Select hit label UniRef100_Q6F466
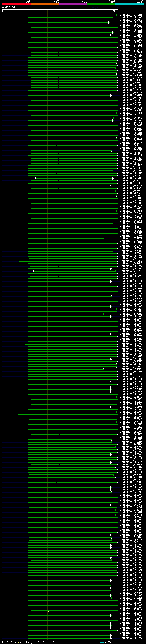The width and height of the screenshot is (146, 644). click(x=131, y=125)
